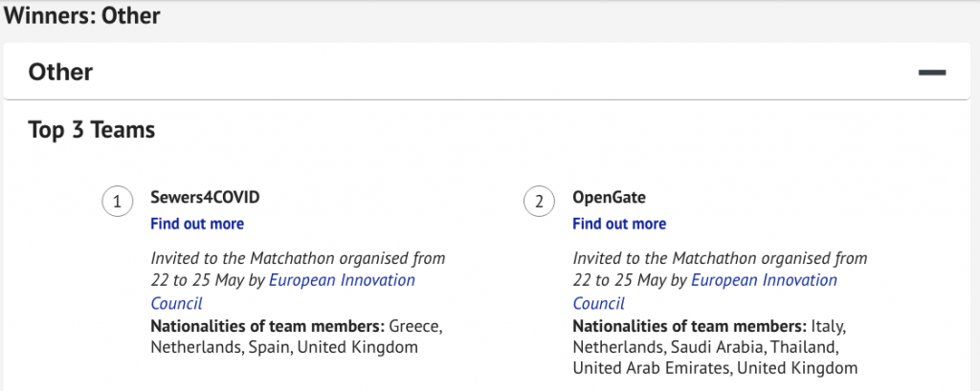Click the Winners: Other page heading
This screenshot has height=391, width=980.
(81, 15)
